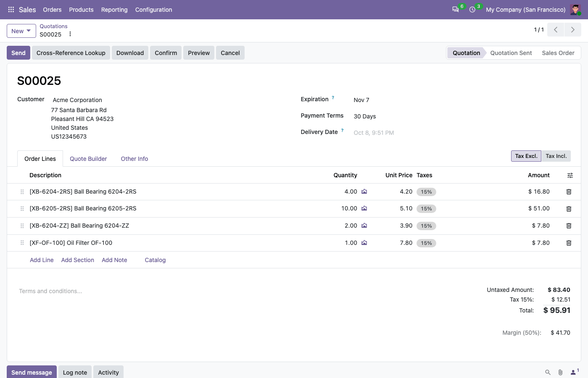
Task: Open the apps grid menu icon
Action: 11,10
